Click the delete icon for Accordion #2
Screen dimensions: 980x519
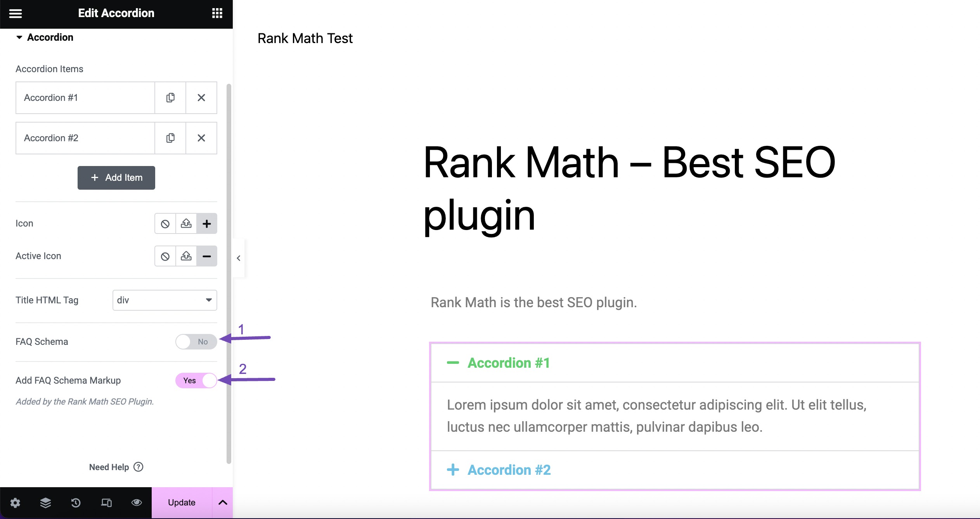(x=202, y=137)
